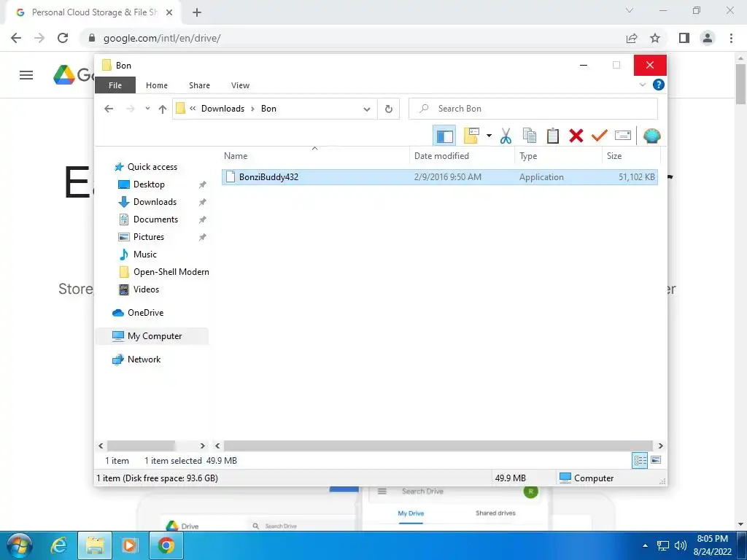
Task: Click navigation pane scroll right arrow
Action: (203, 446)
